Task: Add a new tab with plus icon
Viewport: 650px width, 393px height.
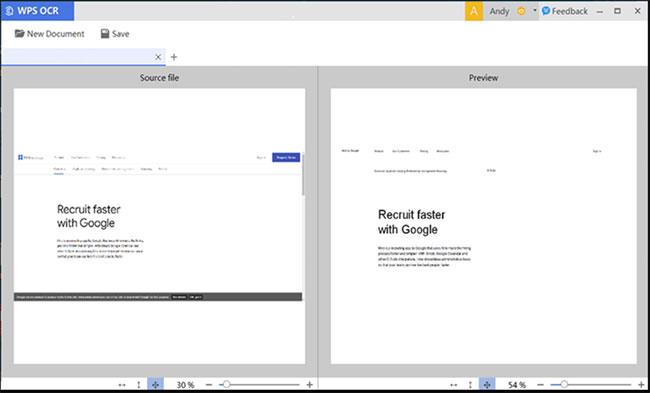Action: pos(174,57)
